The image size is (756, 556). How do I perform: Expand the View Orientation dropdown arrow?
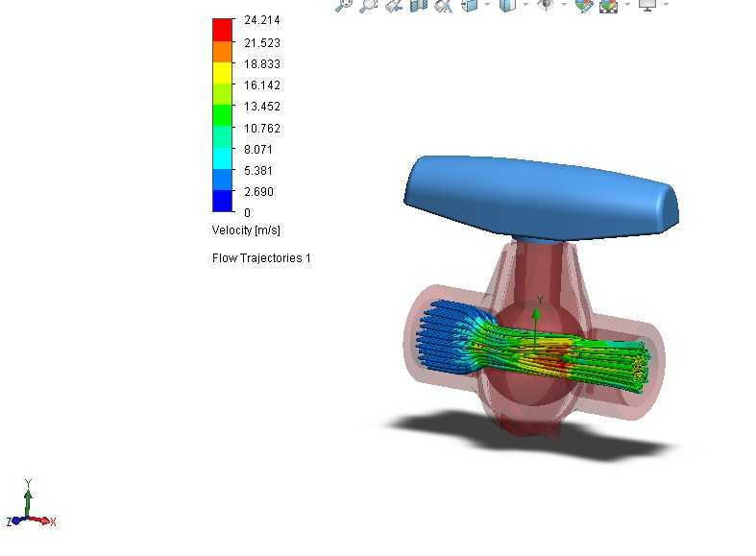pos(487,5)
